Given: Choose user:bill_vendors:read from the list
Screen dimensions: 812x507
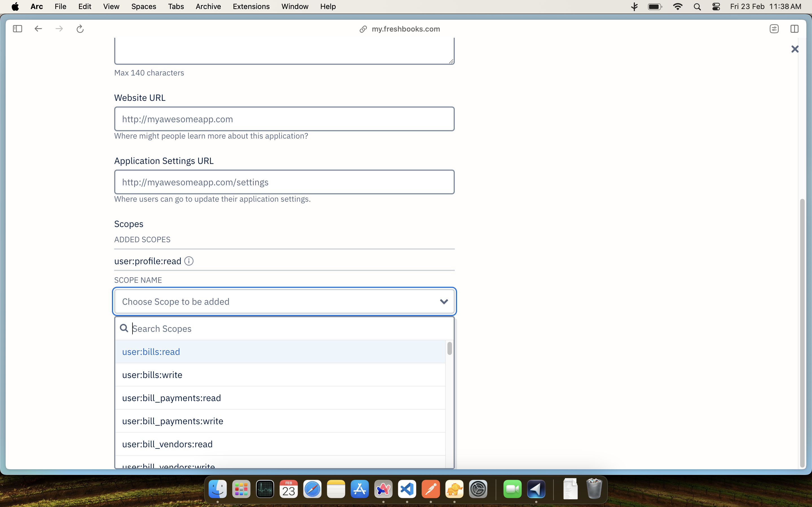Looking at the screenshot, I should pyautogui.click(x=167, y=444).
